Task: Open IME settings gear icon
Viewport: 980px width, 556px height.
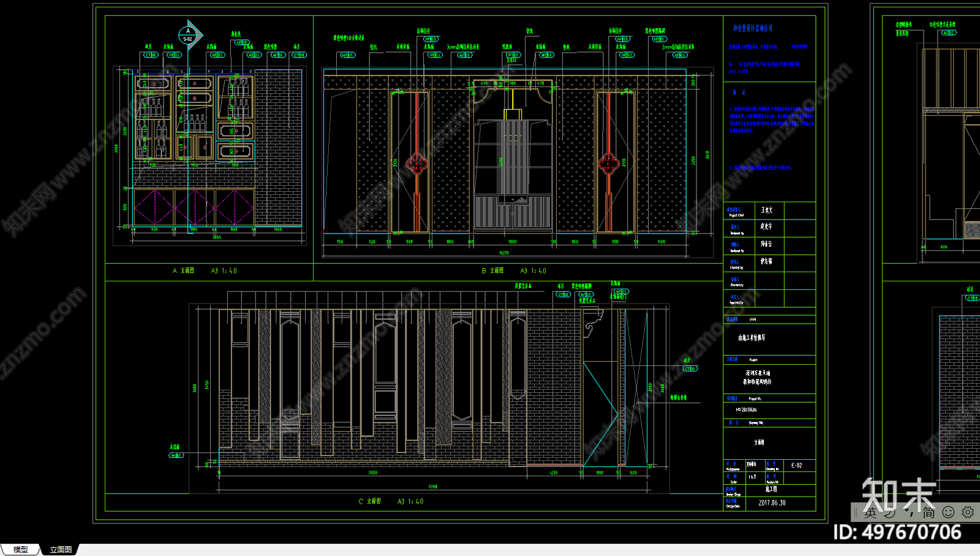Action: point(968,512)
